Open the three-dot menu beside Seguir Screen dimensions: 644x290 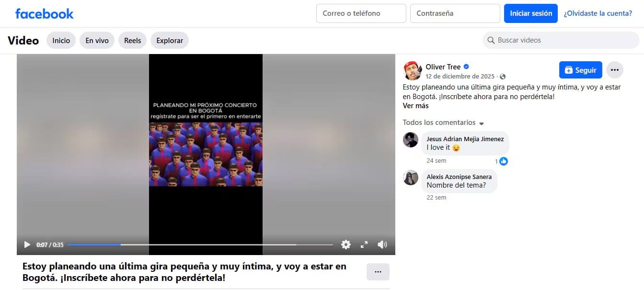(615, 70)
